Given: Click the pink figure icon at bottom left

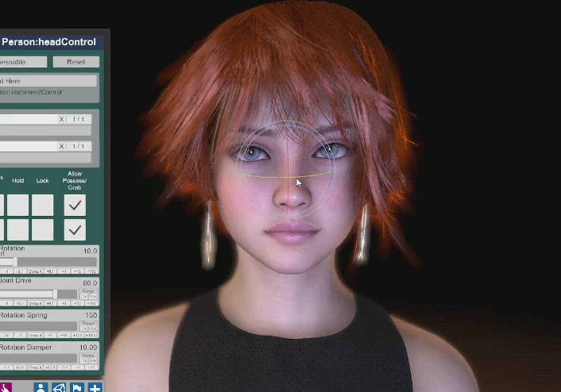Looking at the screenshot, I should click(x=5, y=387).
